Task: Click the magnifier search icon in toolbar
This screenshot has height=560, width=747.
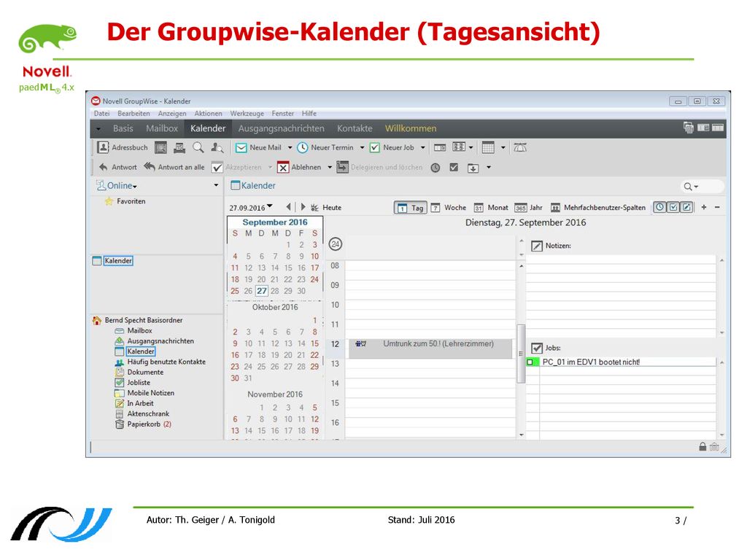Action: (x=198, y=147)
